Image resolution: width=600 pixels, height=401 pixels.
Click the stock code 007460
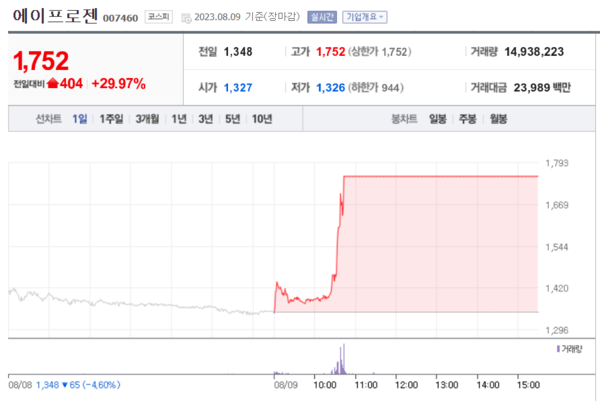[x=120, y=18]
